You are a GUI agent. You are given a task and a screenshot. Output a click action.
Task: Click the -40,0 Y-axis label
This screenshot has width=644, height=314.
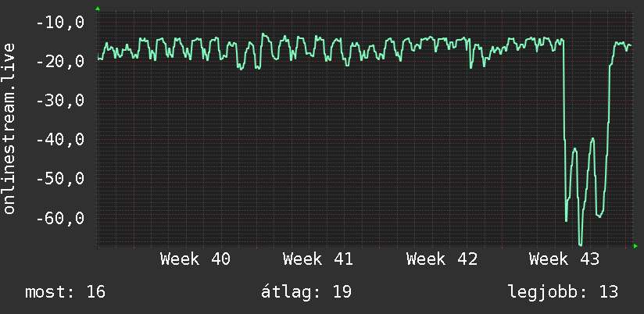coord(60,140)
